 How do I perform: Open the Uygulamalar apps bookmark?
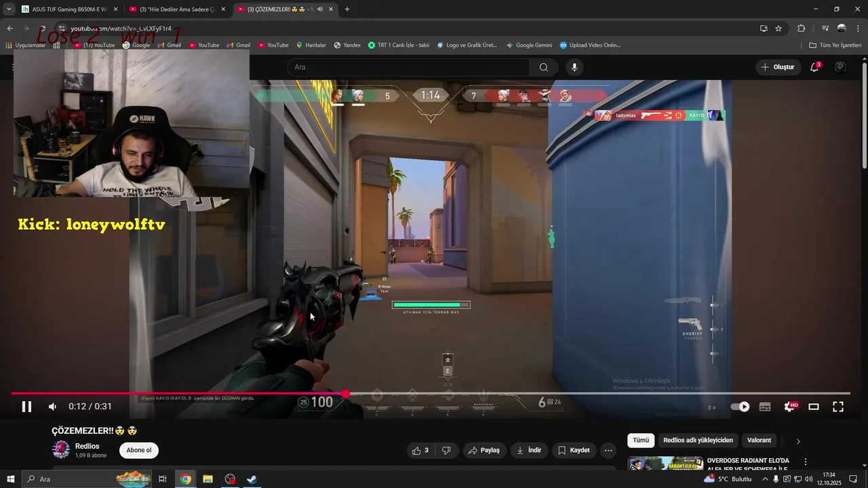[26, 45]
